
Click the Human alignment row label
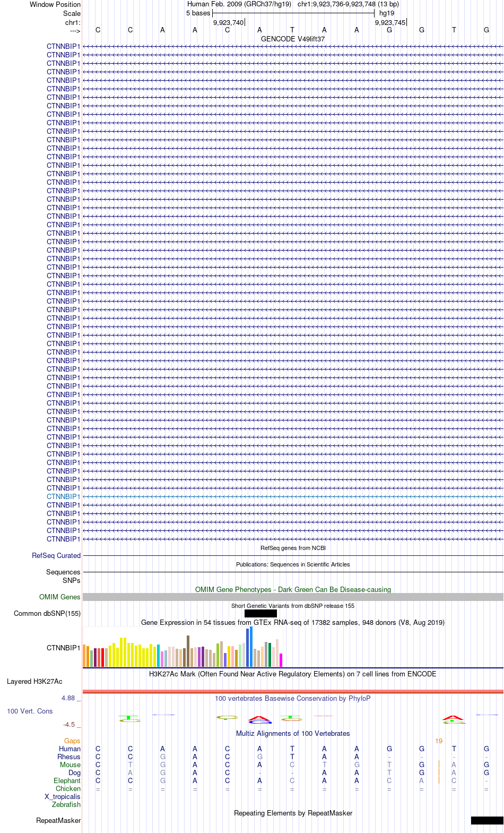coord(70,749)
